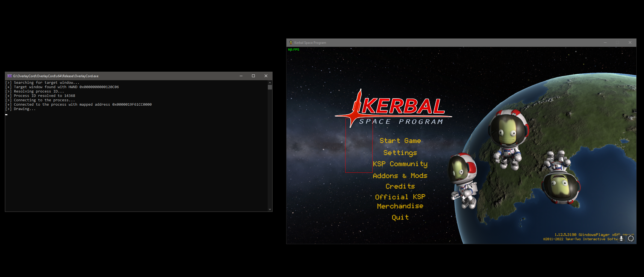The height and width of the screenshot is (277, 644).
Task: Open Settings in the KSP menu
Action: point(400,153)
